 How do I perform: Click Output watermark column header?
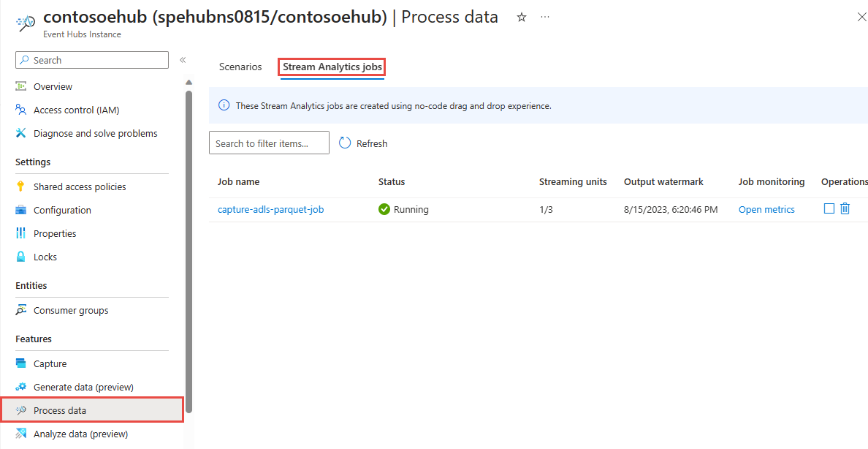[x=663, y=182]
